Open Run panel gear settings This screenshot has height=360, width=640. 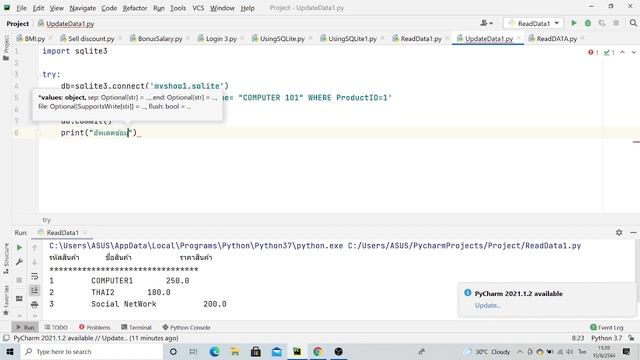(x=619, y=232)
